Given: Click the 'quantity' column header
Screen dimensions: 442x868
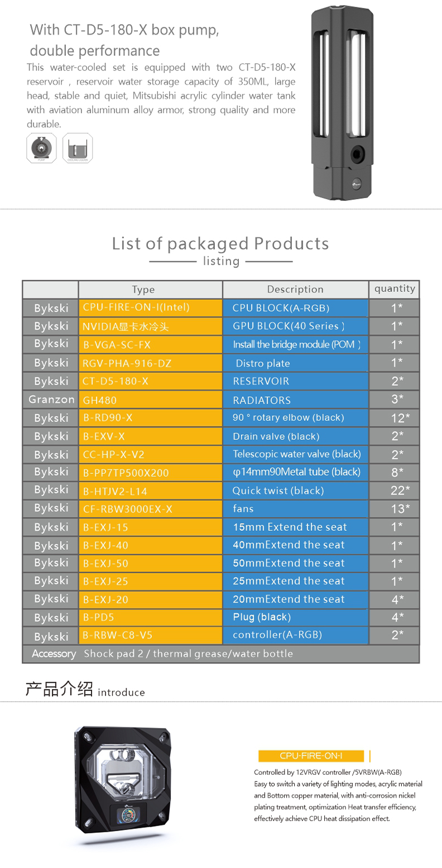Looking at the screenshot, I should point(395,289).
